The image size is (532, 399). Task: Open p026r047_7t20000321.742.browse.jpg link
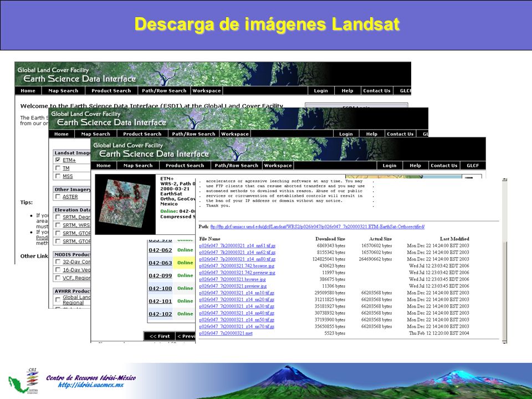(x=237, y=266)
